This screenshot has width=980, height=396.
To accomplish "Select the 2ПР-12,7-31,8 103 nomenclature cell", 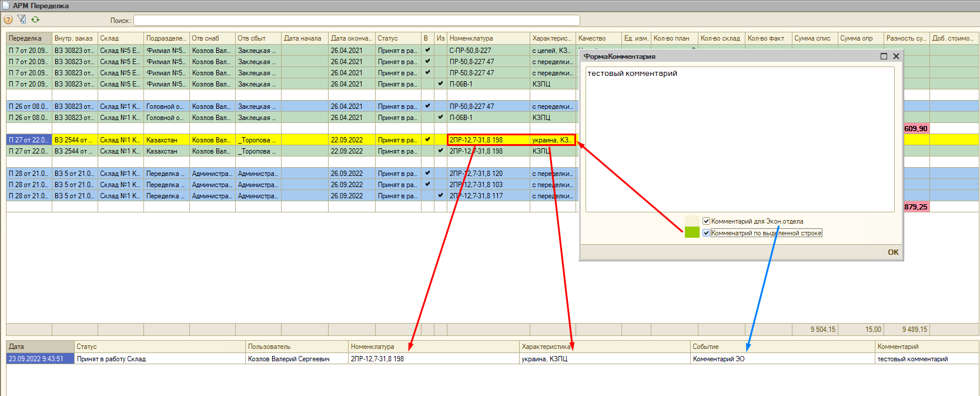I will tap(489, 185).
